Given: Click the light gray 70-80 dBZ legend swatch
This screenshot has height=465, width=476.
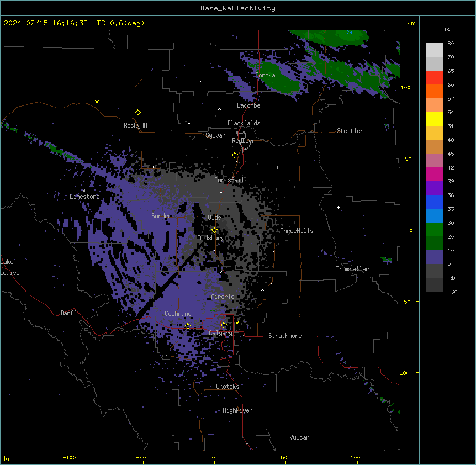Looking at the screenshot, I should point(434,50).
